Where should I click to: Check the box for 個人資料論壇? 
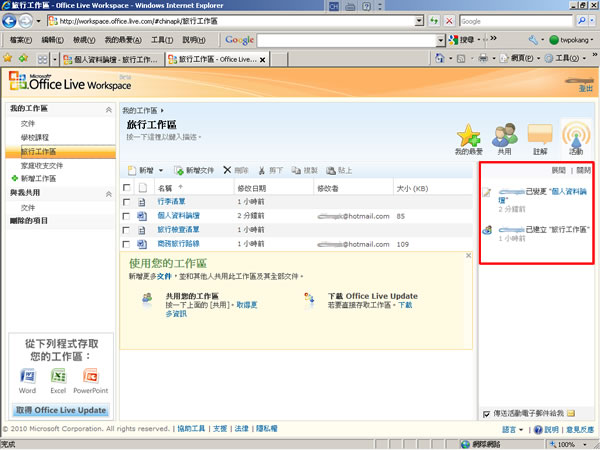click(126, 216)
